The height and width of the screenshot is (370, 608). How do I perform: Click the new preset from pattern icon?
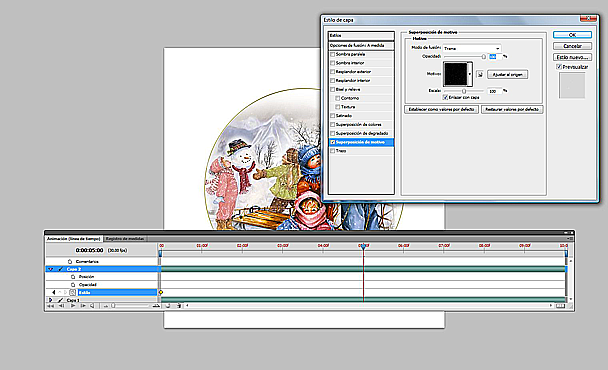[x=480, y=74]
